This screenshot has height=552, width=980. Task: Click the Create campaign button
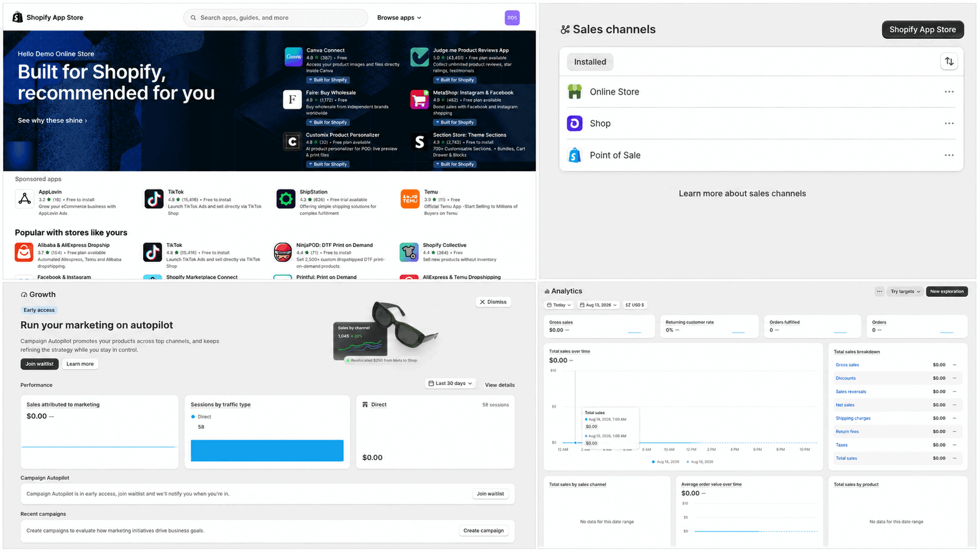tap(484, 531)
